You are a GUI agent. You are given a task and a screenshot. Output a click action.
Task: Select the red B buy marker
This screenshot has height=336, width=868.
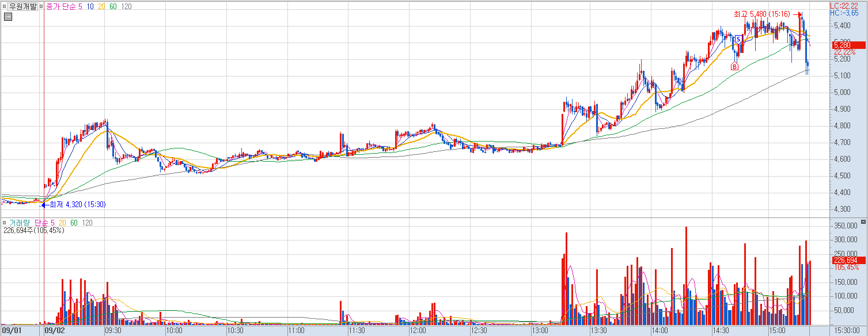734,67
